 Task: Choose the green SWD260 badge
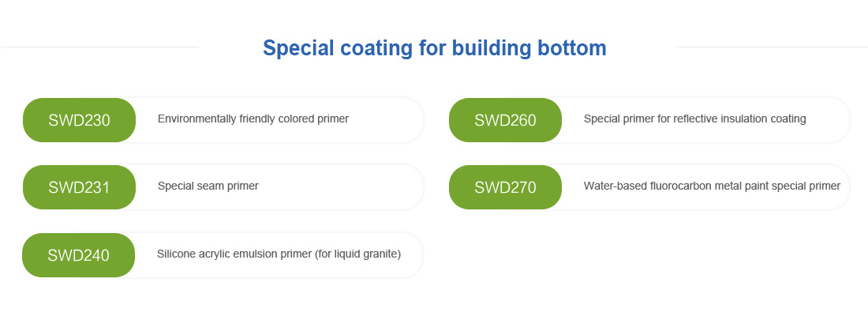point(505,120)
